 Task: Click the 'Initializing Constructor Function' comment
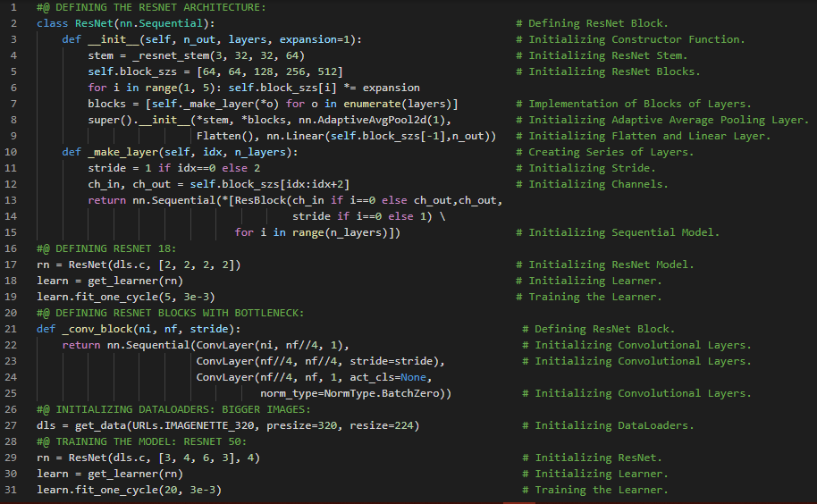pos(636,39)
